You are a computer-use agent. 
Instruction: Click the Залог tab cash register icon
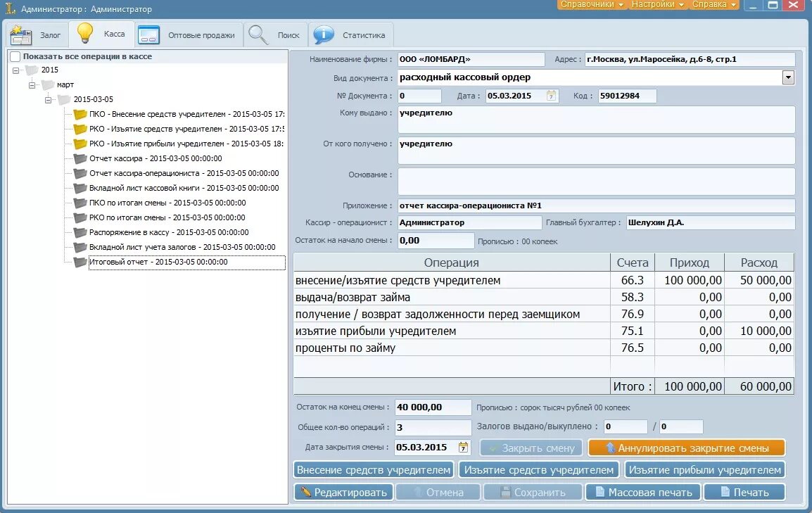pyautogui.click(x=20, y=35)
